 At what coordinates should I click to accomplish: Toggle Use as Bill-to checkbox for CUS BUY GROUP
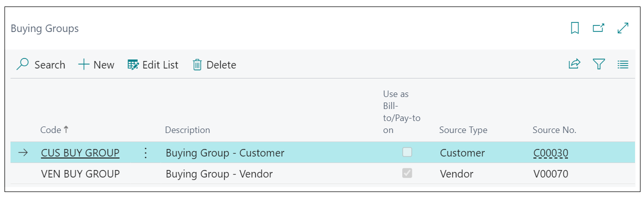click(x=407, y=152)
